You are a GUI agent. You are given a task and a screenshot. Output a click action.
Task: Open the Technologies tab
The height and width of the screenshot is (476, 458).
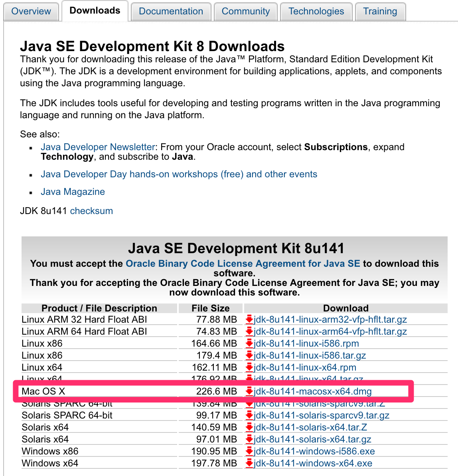(316, 11)
